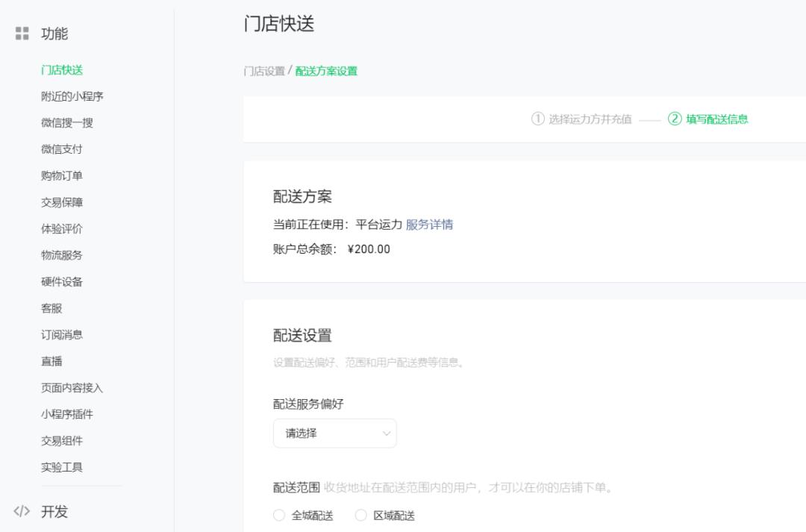Image resolution: width=806 pixels, height=532 pixels.
Task: Open 小程序插件 from the navigation
Action: pyautogui.click(x=66, y=414)
